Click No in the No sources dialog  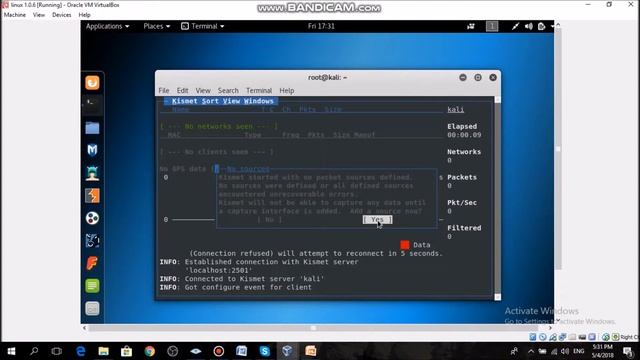point(269,220)
